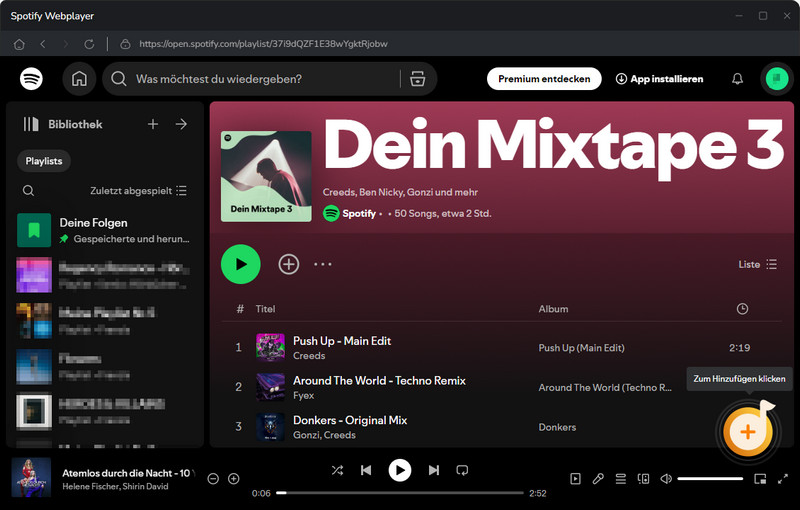The height and width of the screenshot is (510, 800).
Task: Click the minus circle next to current song
Action: pyautogui.click(x=213, y=479)
